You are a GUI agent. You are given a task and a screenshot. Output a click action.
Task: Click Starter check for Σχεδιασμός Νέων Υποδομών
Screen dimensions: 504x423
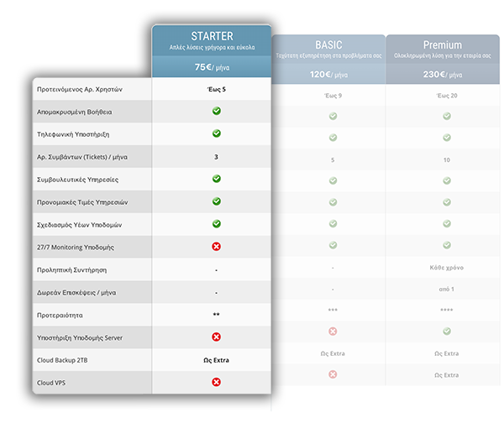coord(216,224)
